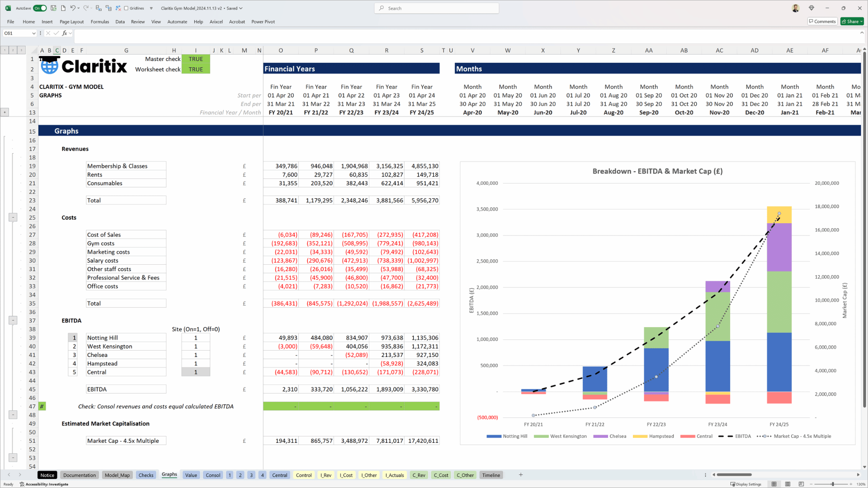
Task: Expand the formula bar chevron
Action: point(862,33)
